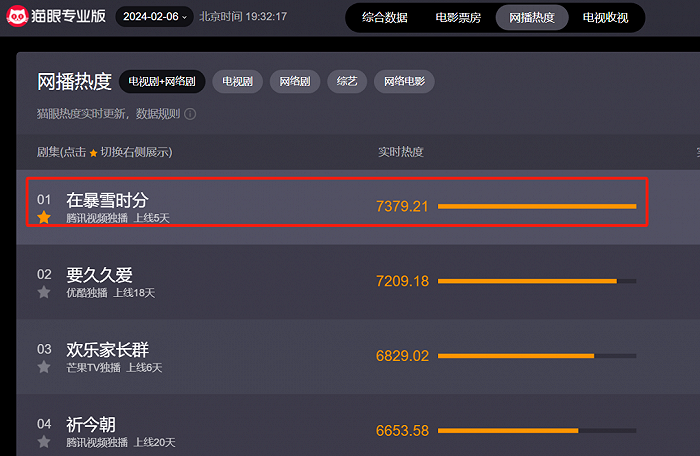Toggle star for 祈今朝

44,442
